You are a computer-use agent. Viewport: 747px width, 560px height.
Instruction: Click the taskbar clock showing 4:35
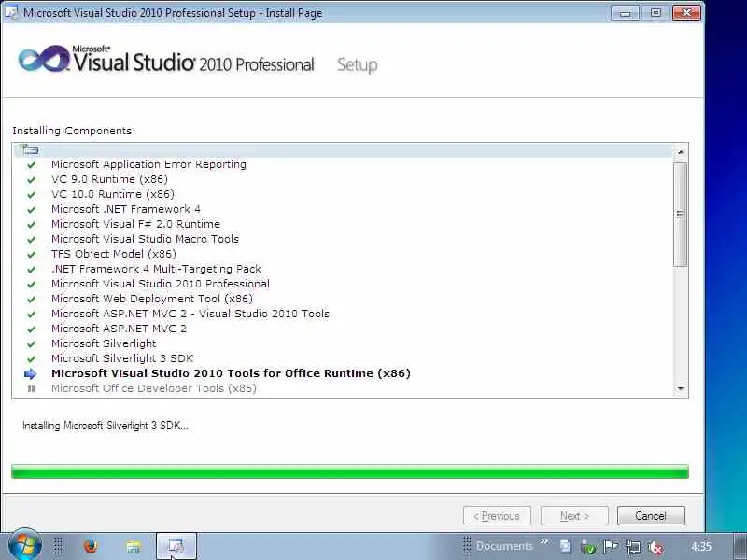[701, 547]
